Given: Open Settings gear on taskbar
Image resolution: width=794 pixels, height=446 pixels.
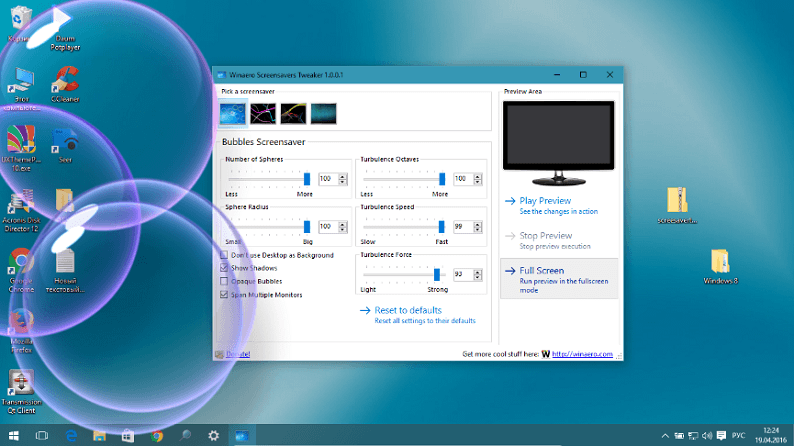Looking at the screenshot, I should [214, 435].
